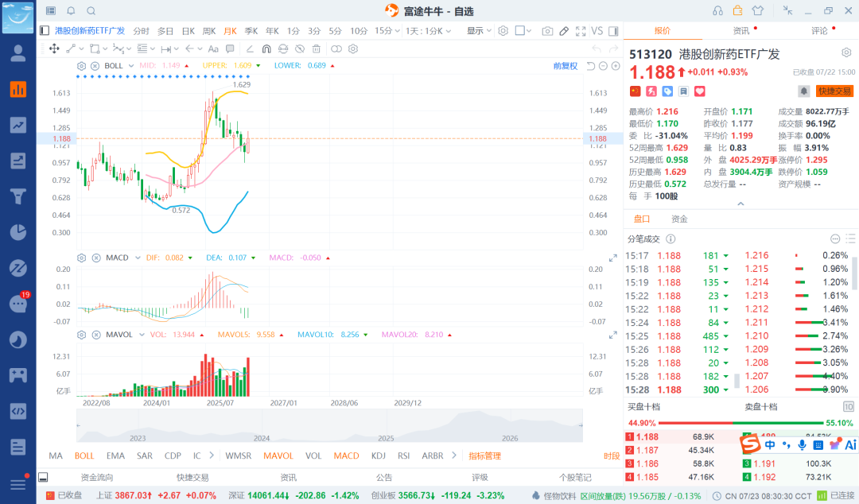Open the market quotes bar-chart sidebar icon

[x=18, y=89]
